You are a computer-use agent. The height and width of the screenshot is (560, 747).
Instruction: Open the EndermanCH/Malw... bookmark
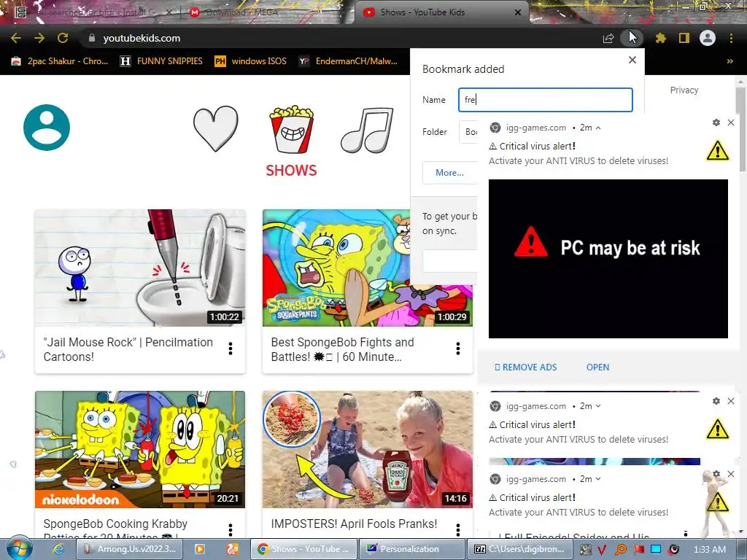pos(348,61)
